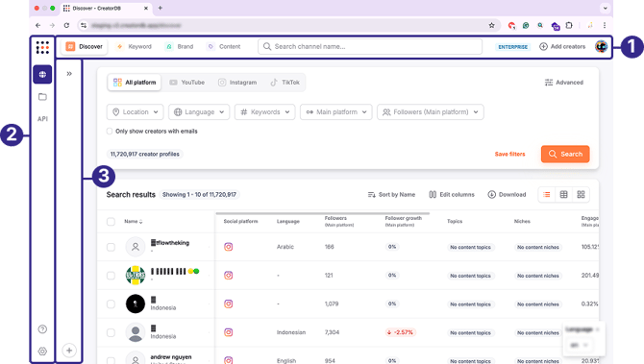
Task: Click the Niches column header
Action: [522, 222]
